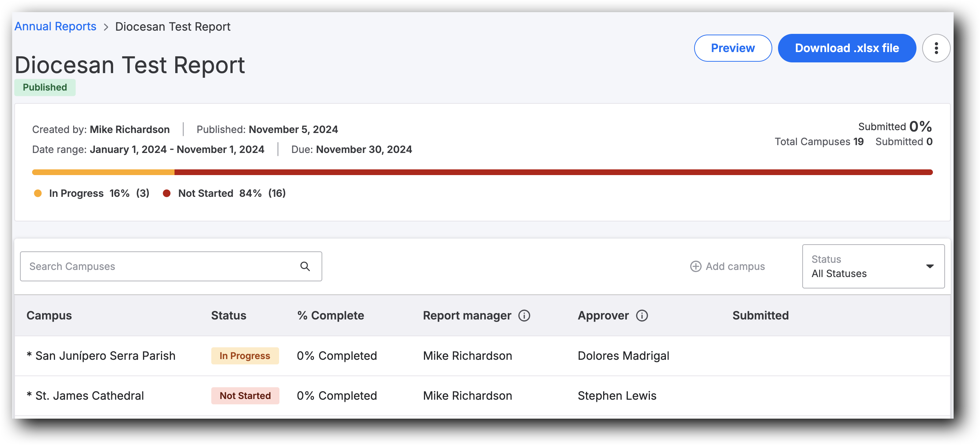The width and height of the screenshot is (980, 445).
Task: Click the Preview button
Action: pyautogui.click(x=733, y=48)
